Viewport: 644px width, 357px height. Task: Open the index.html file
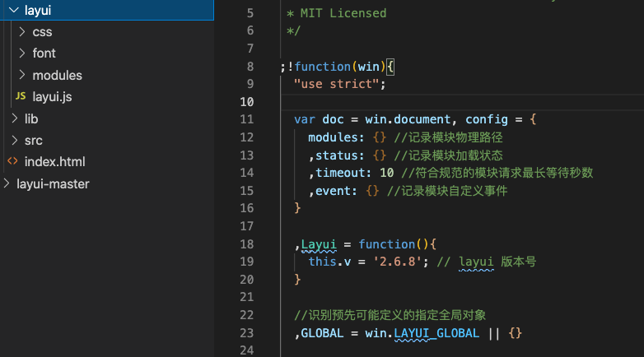54,162
